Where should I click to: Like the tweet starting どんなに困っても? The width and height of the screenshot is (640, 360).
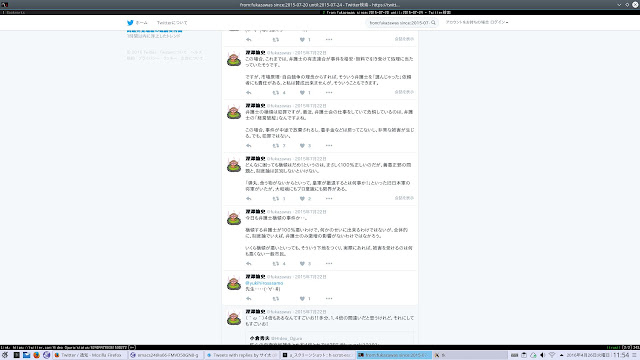point(302,199)
